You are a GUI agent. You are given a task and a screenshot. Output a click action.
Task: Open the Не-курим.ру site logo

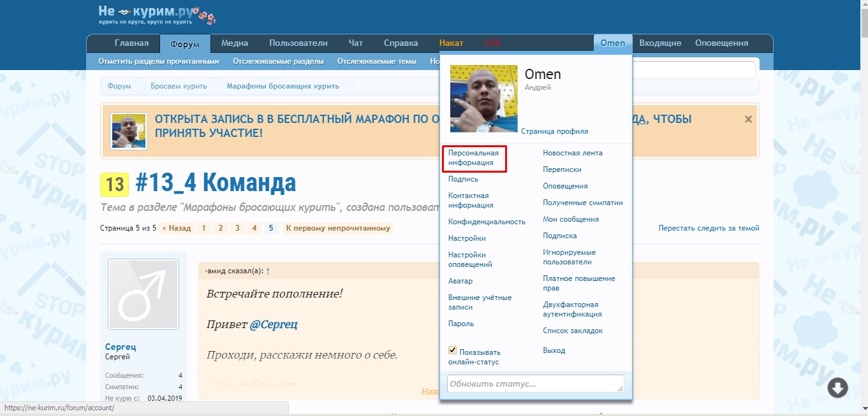pyautogui.click(x=157, y=15)
